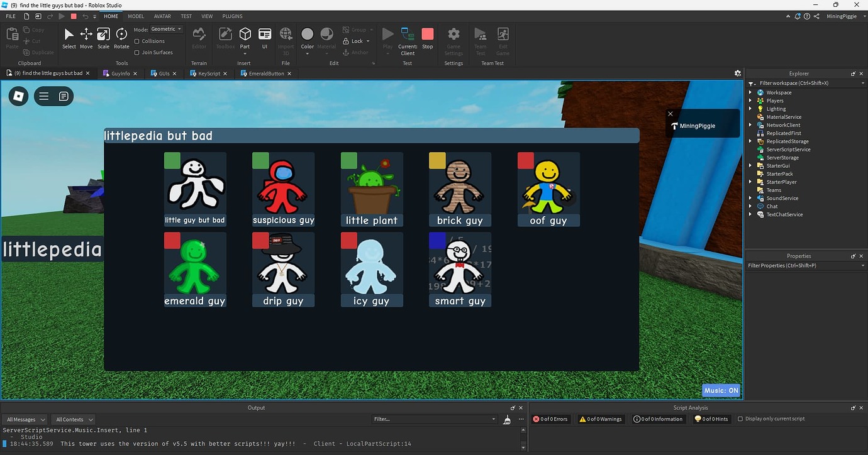This screenshot has height=455, width=868.
Task: Activate the Move tool
Action: [86, 38]
